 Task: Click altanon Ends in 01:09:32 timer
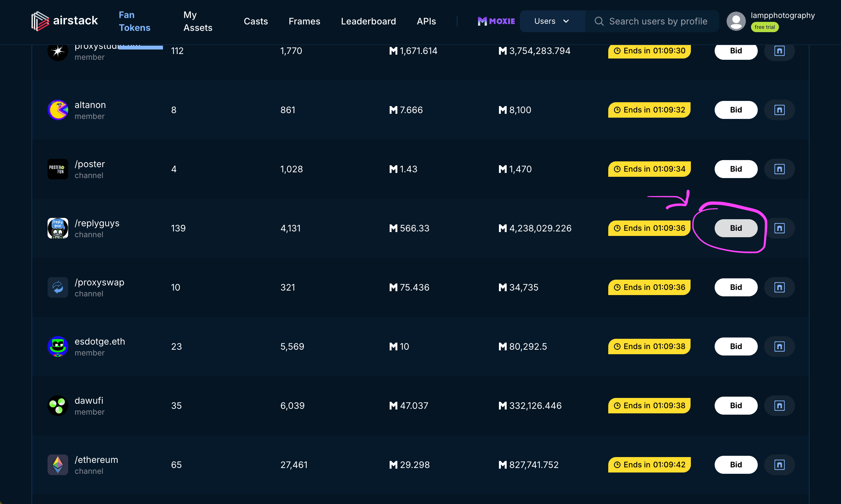(649, 110)
